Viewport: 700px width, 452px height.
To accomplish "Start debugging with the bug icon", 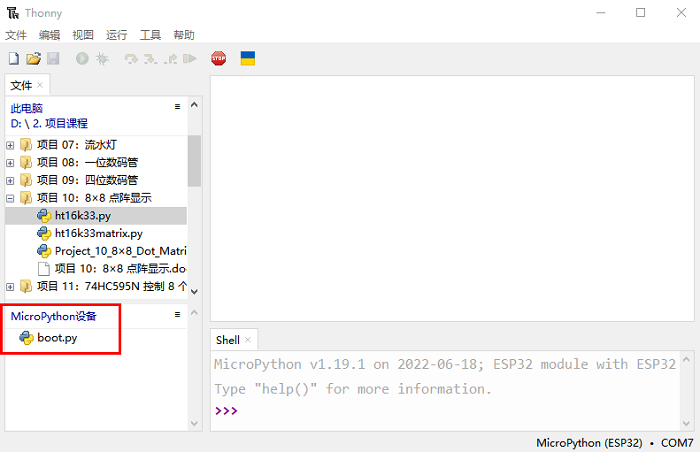I will coord(102,59).
